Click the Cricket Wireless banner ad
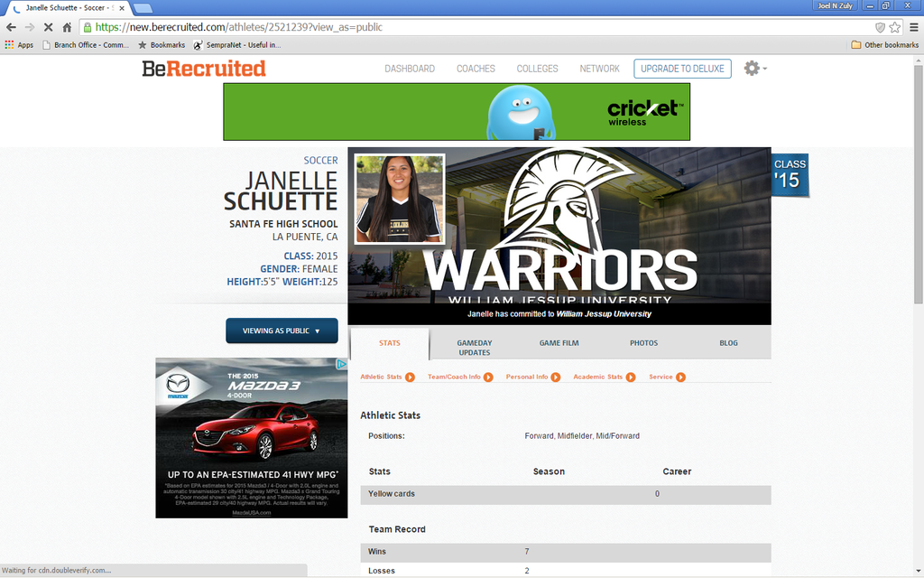924x578 pixels. (457, 111)
